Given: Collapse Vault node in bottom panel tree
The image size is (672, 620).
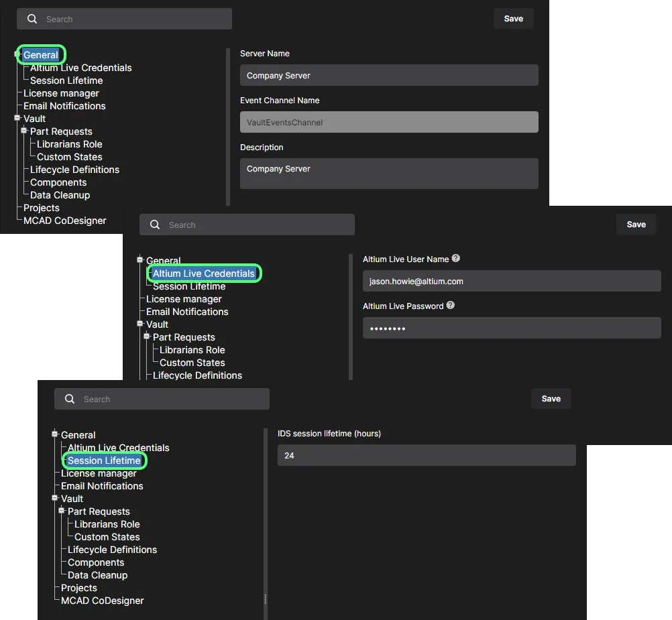Looking at the screenshot, I should [54, 498].
